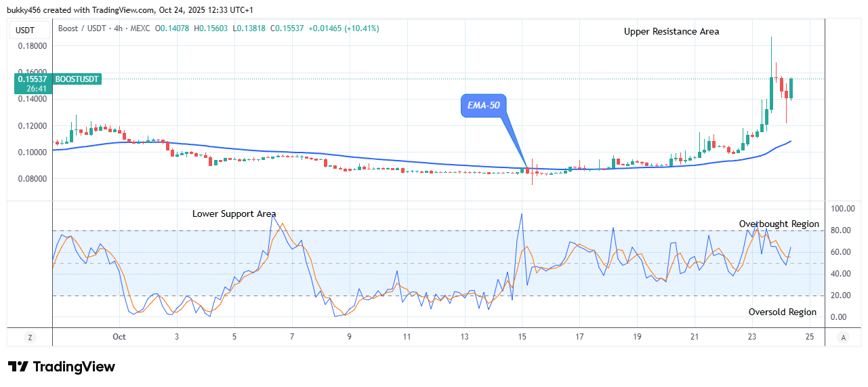The width and height of the screenshot is (868, 387).
Task: Click the EMA-50 callout label
Action: click(483, 106)
